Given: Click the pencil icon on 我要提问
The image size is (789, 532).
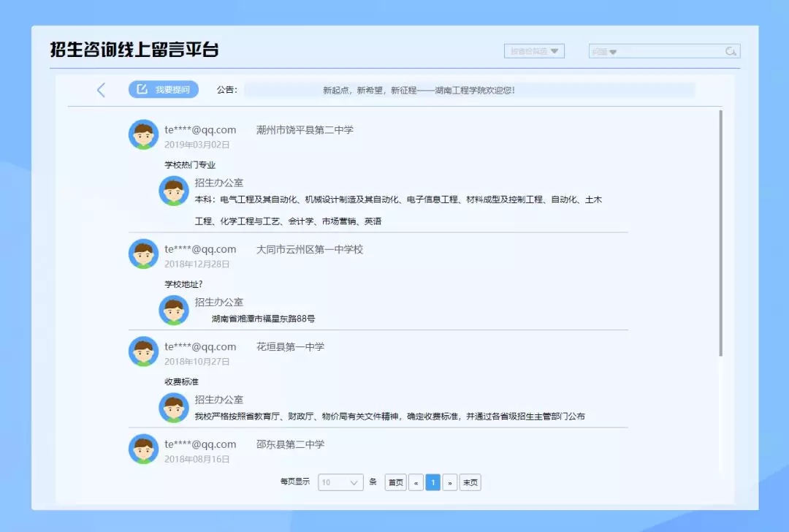Looking at the screenshot, I should click(x=142, y=89).
